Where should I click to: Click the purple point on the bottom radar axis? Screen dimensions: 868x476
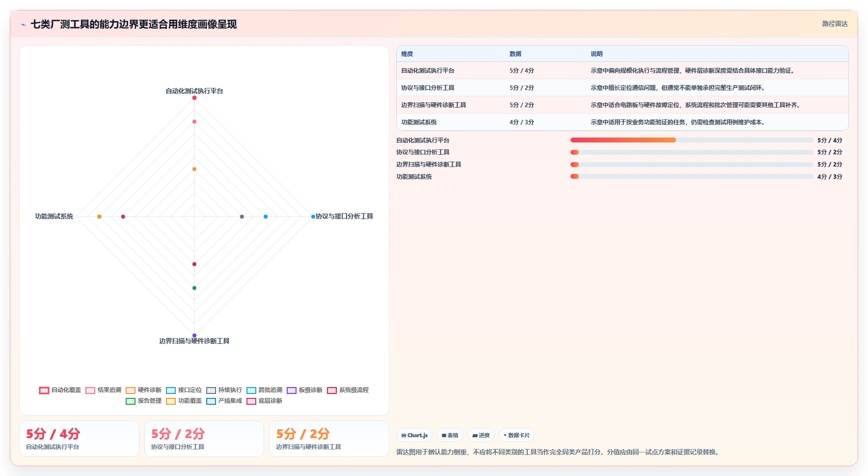click(x=194, y=336)
